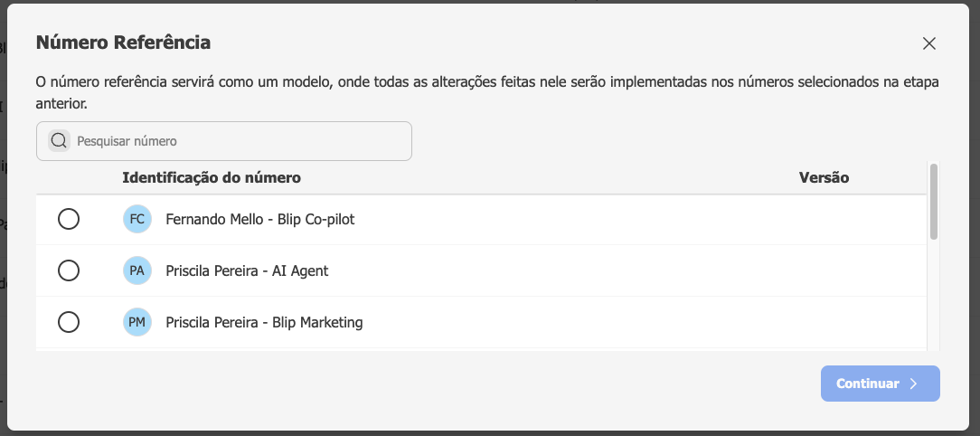Image resolution: width=980 pixels, height=436 pixels.
Task: Focus the Pesquisar número search field
Action: click(x=223, y=141)
